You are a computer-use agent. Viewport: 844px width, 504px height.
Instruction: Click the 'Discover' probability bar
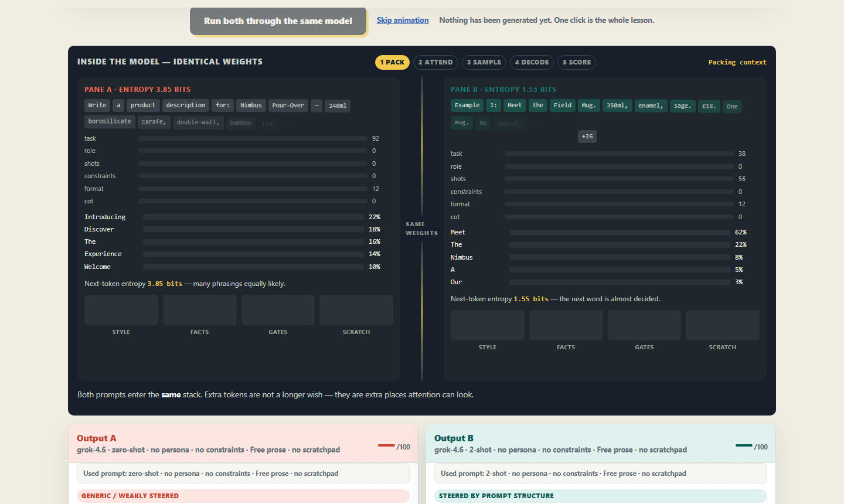pyautogui.click(x=253, y=229)
